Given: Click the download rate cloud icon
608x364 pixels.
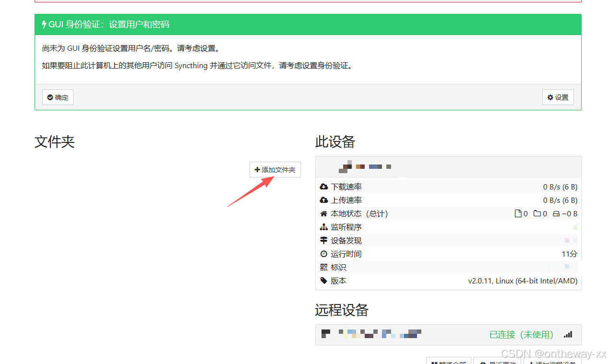Looking at the screenshot, I should [324, 187].
